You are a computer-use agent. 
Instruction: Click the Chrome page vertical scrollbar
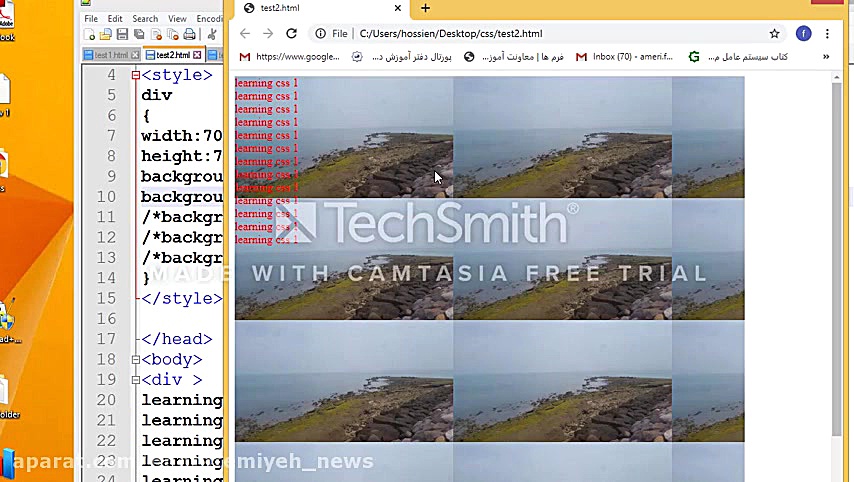point(837,259)
